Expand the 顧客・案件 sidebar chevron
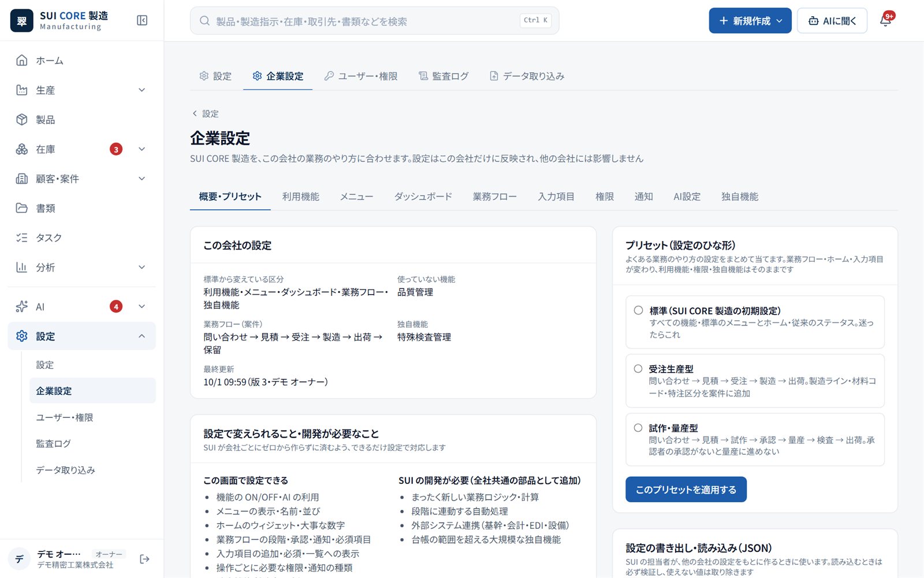 coord(142,179)
